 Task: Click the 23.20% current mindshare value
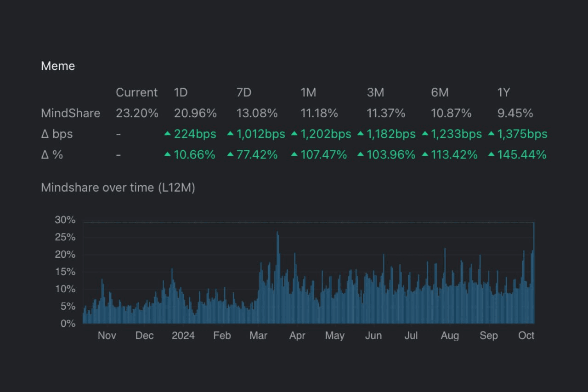click(x=137, y=113)
